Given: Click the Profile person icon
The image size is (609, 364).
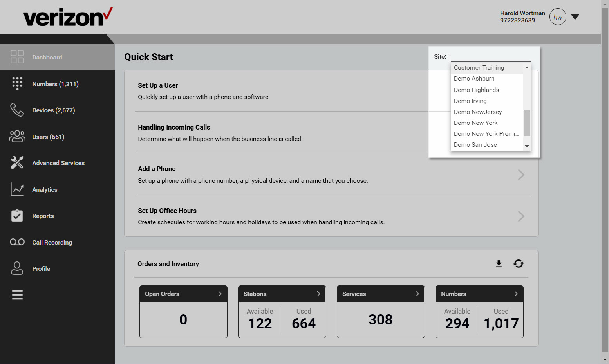Looking at the screenshot, I should coord(17,268).
